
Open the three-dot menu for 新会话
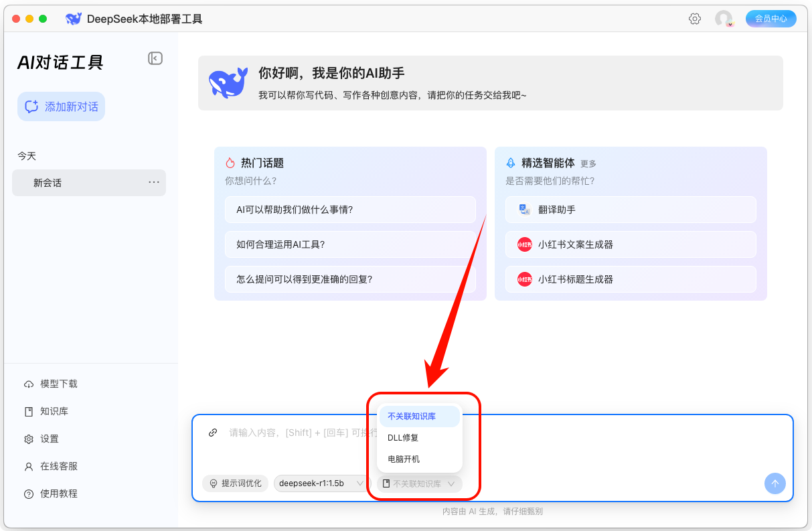coord(154,182)
